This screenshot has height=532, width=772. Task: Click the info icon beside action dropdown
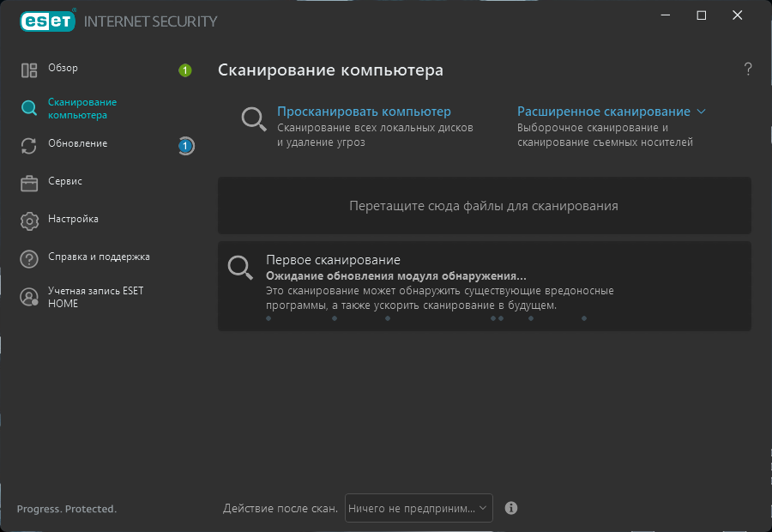[x=511, y=508]
